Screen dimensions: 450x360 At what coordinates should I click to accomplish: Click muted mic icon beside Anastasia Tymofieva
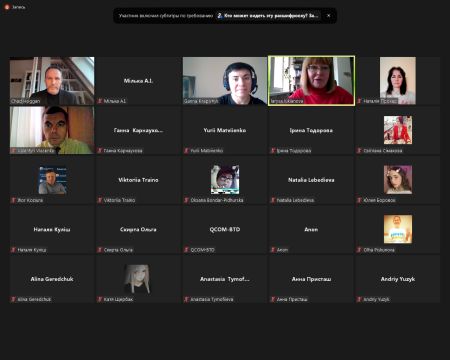186,299
